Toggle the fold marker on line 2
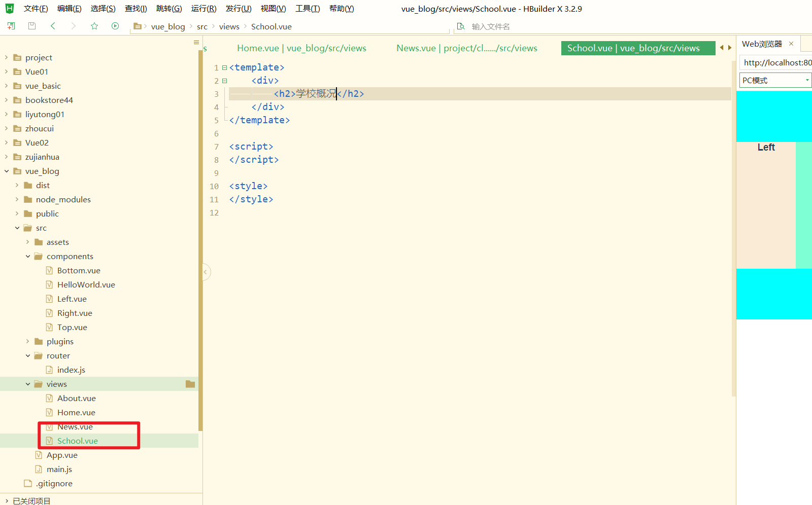This screenshot has height=505, width=812. tap(225, 81)
